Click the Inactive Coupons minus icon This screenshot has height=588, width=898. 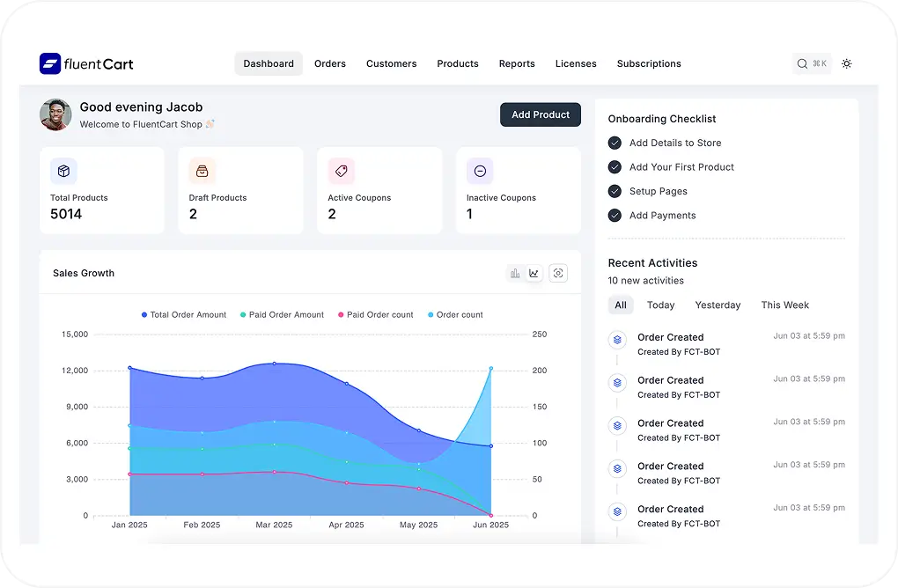[480, 171]
